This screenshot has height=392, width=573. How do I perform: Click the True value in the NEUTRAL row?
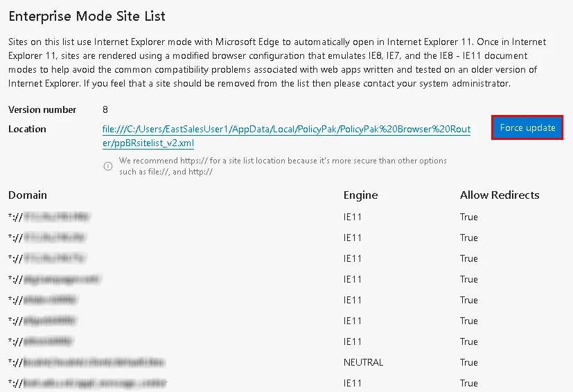pos(468,362)
